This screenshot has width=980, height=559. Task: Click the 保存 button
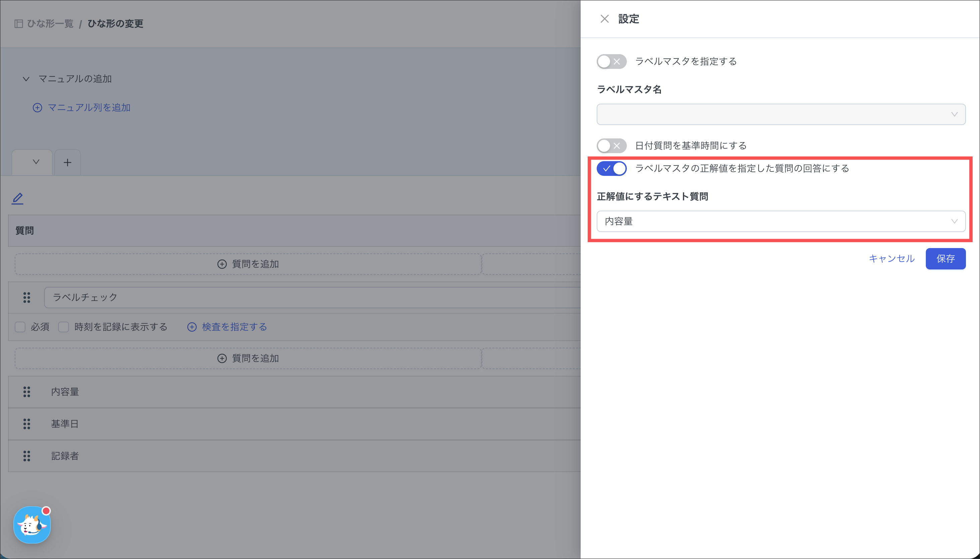pyautogui.click(x=945, y=259)
